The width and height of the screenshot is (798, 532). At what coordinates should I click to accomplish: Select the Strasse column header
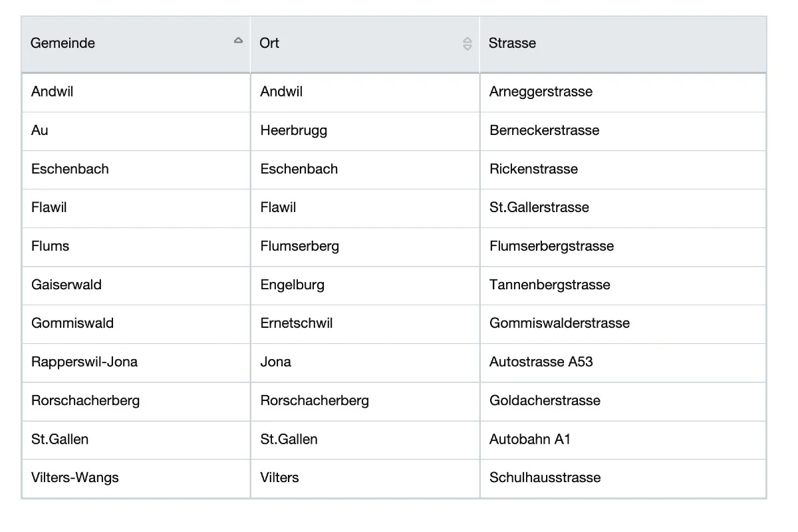pos(623,44)
